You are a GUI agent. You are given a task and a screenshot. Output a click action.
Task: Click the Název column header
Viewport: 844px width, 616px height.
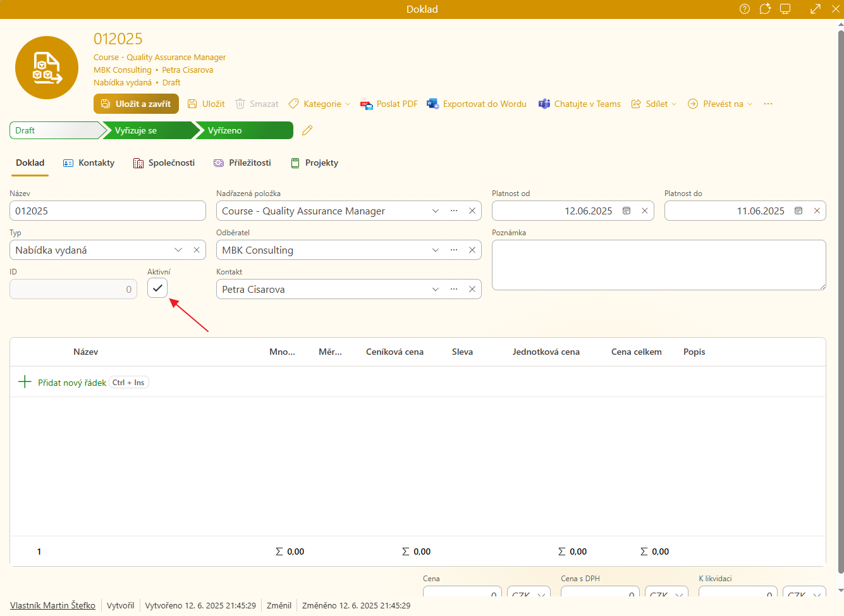86,352
